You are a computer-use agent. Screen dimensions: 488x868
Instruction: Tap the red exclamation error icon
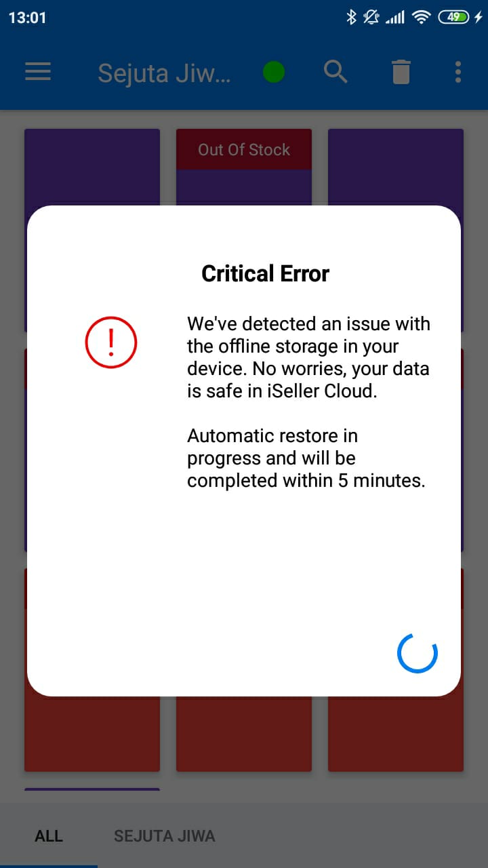pos(111,342)
